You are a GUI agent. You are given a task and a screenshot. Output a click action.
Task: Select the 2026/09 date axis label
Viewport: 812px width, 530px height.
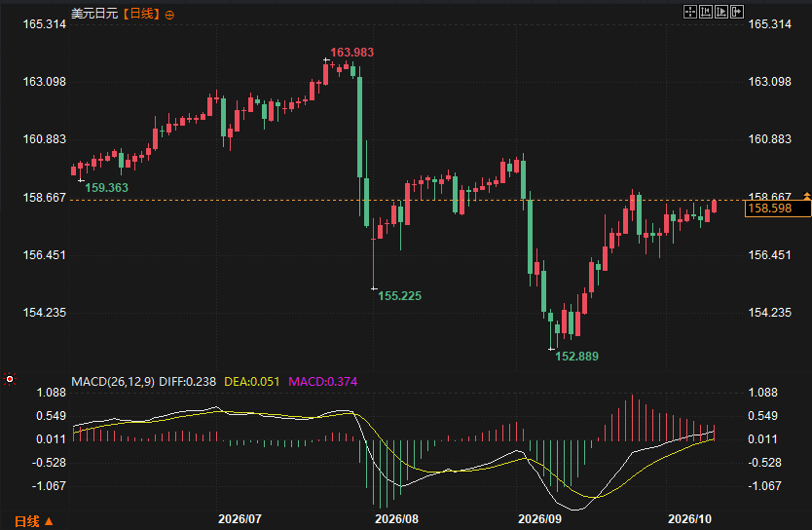pyautogui.click(x=539, y=519)
